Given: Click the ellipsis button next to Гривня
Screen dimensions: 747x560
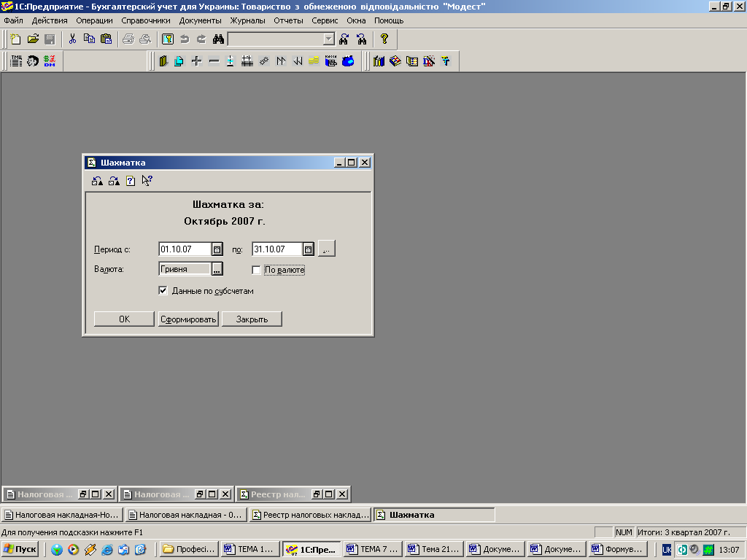Looking at the screenshot, I should (217, 269).
